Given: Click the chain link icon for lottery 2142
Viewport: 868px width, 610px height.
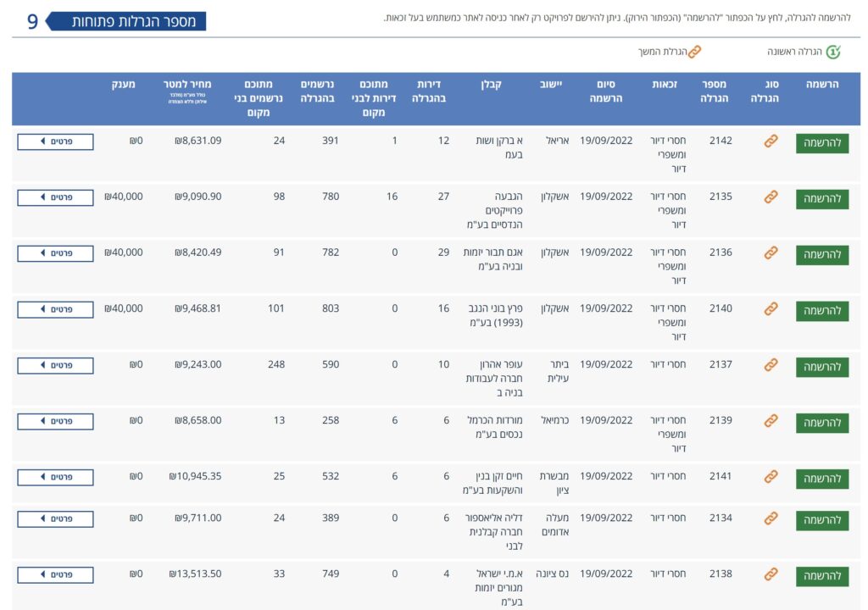Looking at the screenshot, I should 771,141.
